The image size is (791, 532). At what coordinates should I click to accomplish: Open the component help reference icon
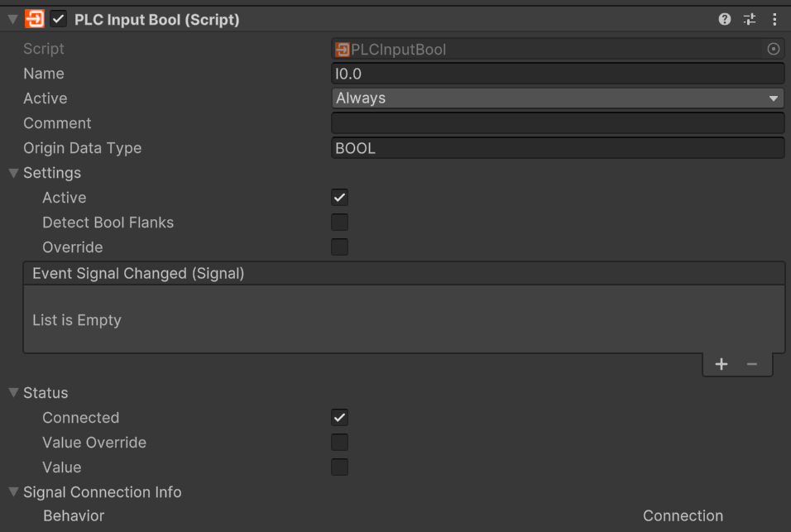[725, 19]
